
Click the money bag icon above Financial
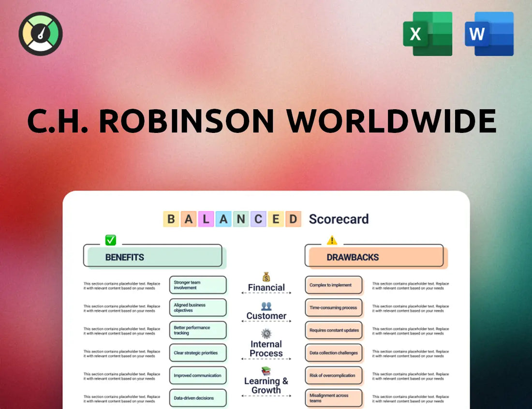pyautogui.click(x=266, y=277)
